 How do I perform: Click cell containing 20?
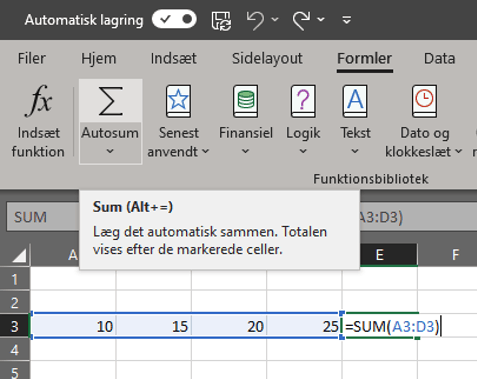[x=229, y=326]
